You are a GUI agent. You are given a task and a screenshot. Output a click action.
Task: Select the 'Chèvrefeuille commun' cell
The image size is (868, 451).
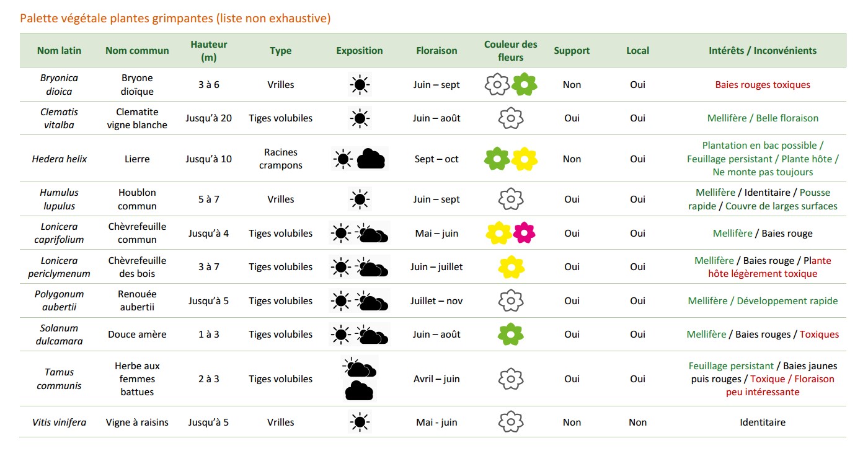[x=137, y=233]
